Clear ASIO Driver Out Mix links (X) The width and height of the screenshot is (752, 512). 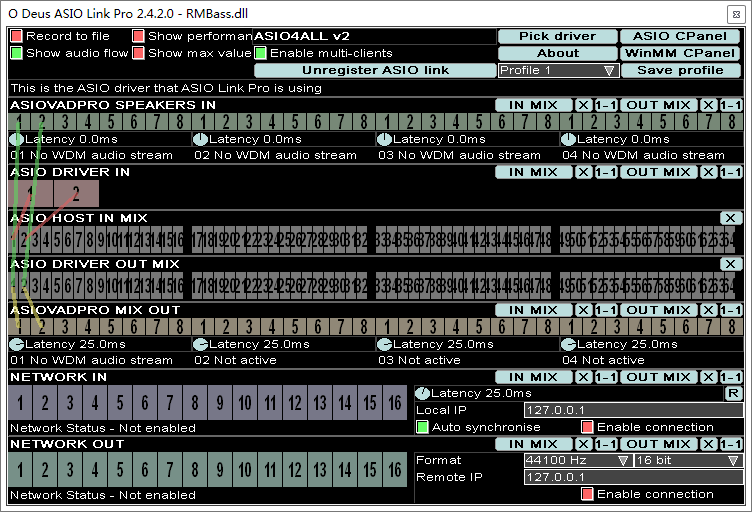tap(730, 264)
